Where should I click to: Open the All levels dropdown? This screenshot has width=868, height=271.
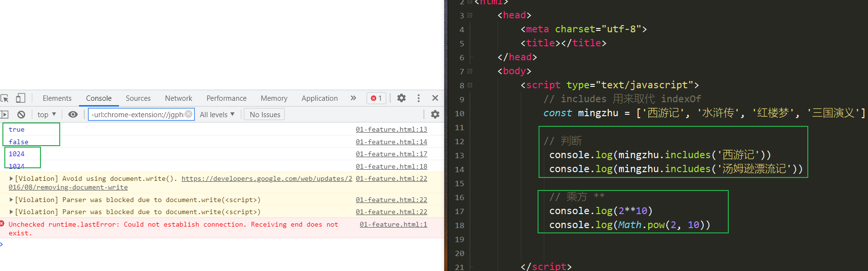[217, 114]
